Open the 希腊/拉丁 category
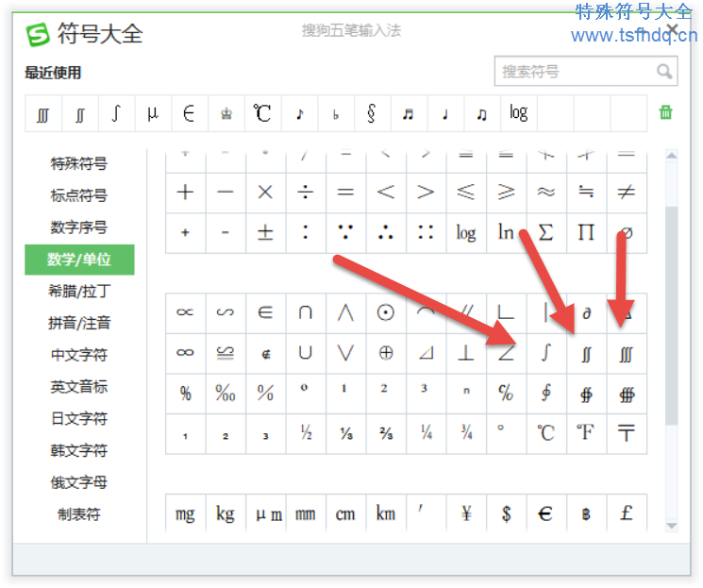 79,291
